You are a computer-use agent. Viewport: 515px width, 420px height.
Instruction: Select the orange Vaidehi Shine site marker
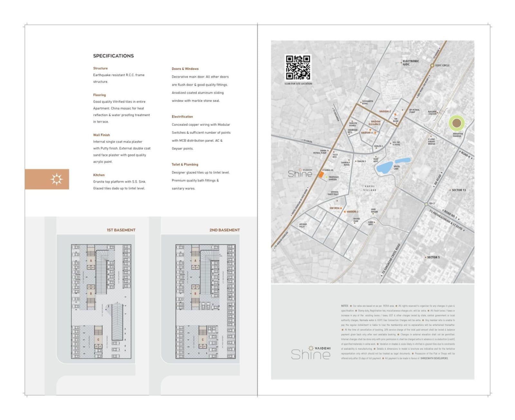pos(321,175)
